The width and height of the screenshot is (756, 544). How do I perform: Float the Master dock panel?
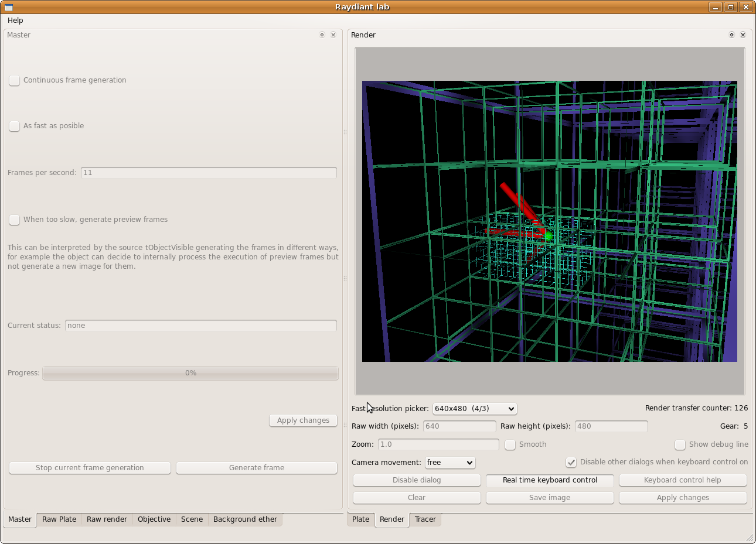click(322, 35)
